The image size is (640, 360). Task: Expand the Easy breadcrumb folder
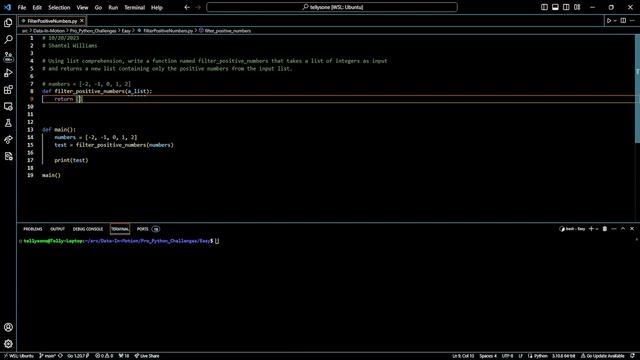pyautogui.click(x=126, y=31)
